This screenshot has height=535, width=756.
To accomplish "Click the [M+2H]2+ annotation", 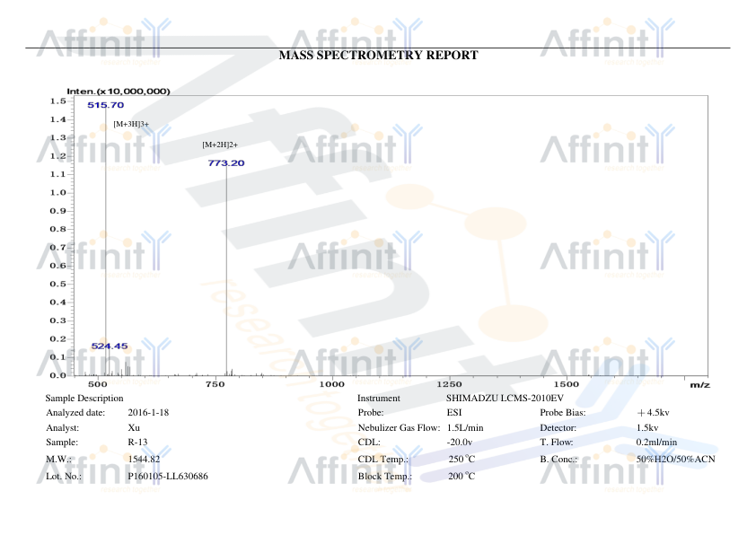I will point(220,145).
